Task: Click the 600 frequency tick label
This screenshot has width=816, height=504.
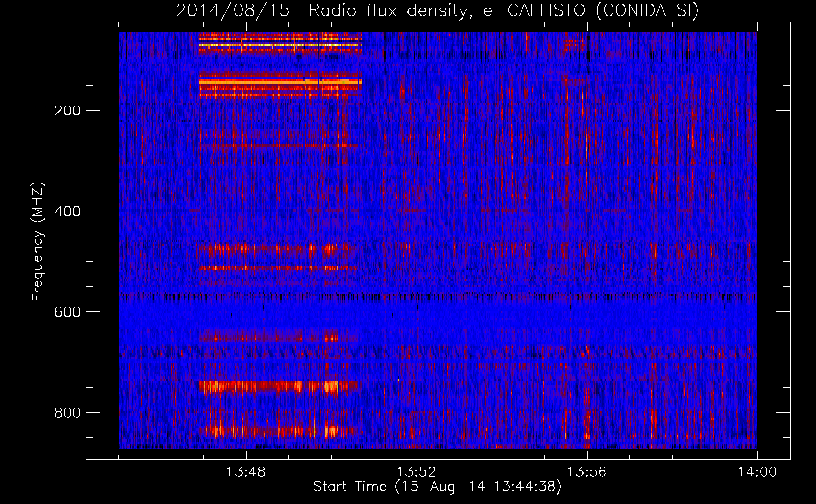Action: pos(68,312)
